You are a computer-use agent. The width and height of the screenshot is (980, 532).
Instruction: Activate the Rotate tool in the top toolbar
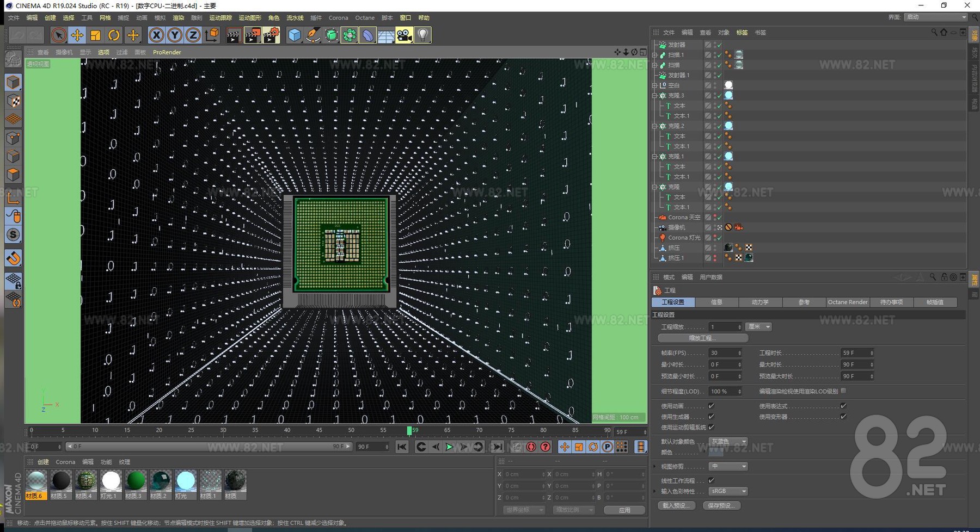coord(114,35)
